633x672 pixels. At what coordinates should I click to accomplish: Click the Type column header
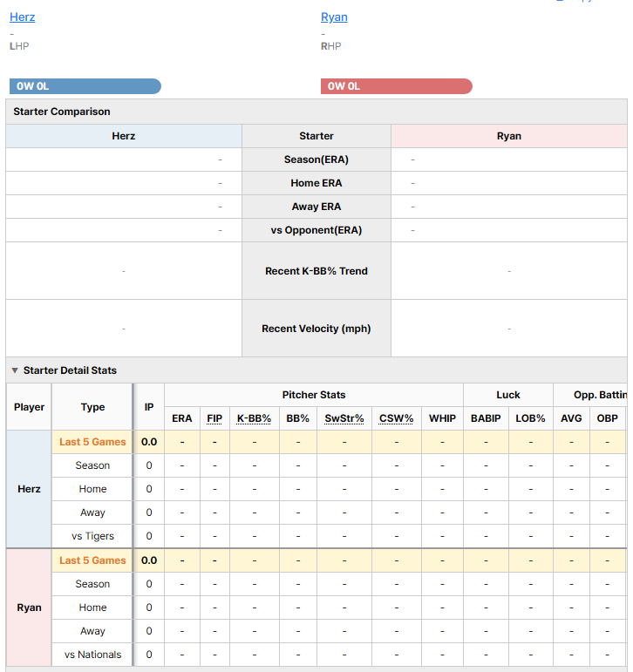[92, 407]
